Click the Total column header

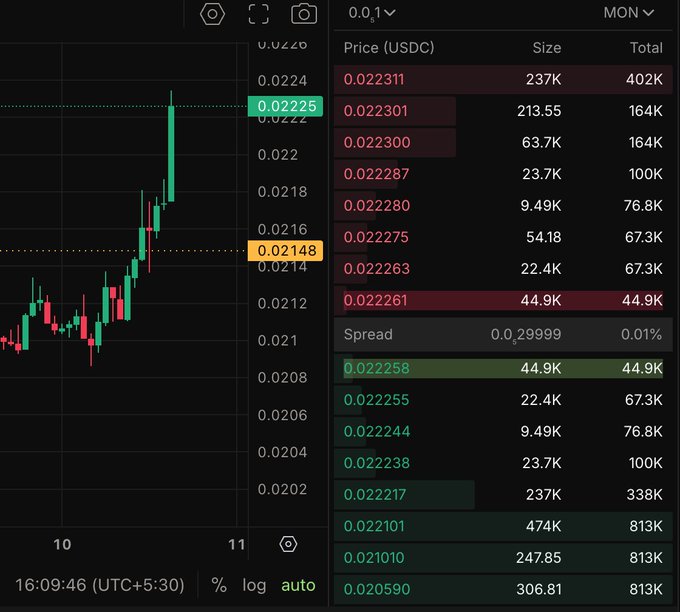[x=646, y=48]
